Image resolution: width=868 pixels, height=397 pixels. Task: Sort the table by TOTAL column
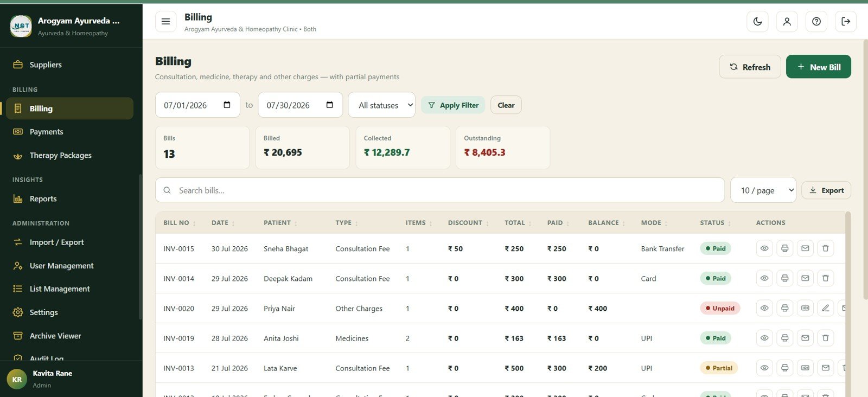(518, 223)
